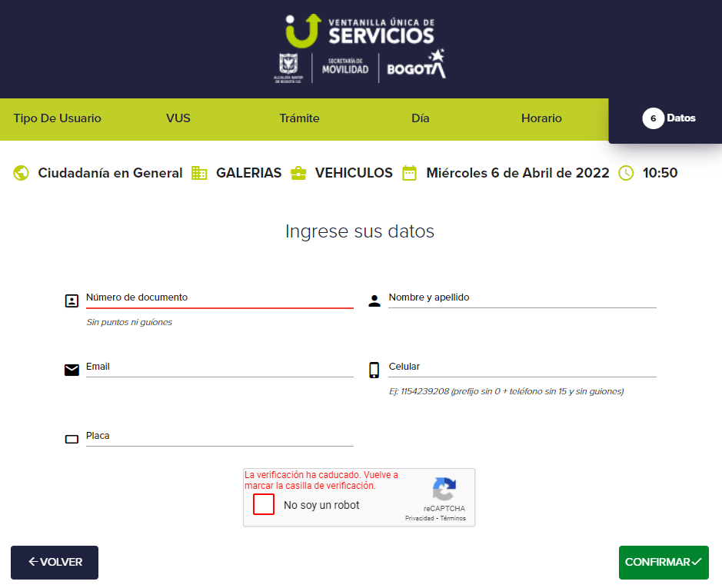Click the building icon next to GALERIAS

199,172
